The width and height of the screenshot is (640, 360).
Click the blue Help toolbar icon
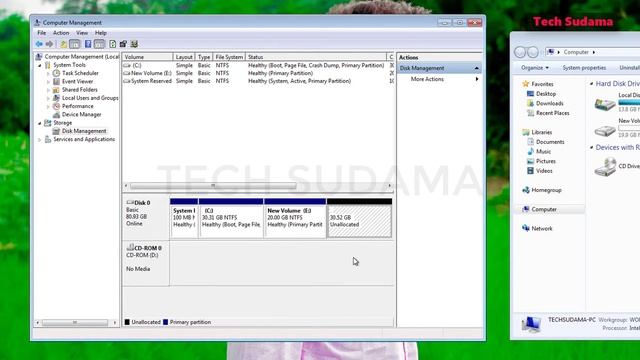click(88, 44)
